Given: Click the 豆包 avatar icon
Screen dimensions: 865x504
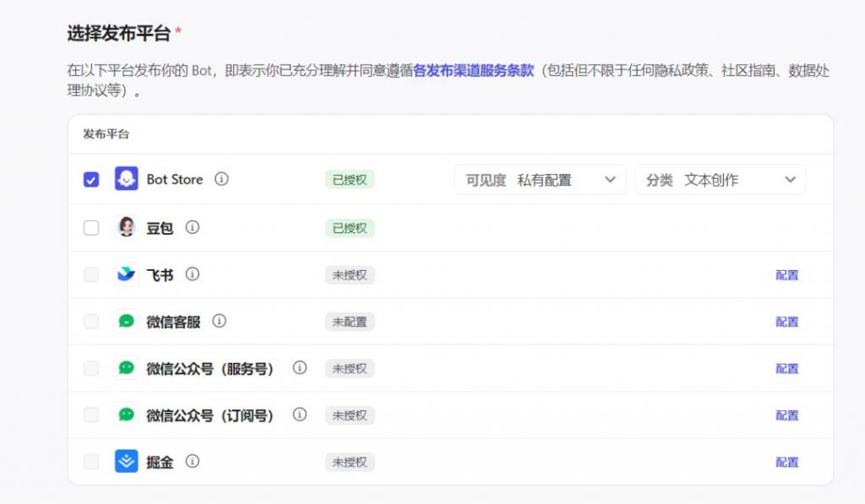Looking at the screenshot, I should [127, 227].
